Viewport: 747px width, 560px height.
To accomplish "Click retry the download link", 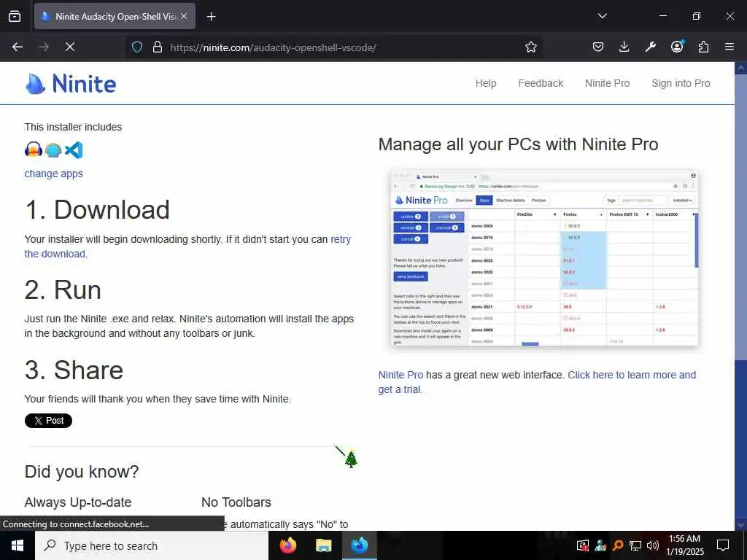I will [341, 239].
